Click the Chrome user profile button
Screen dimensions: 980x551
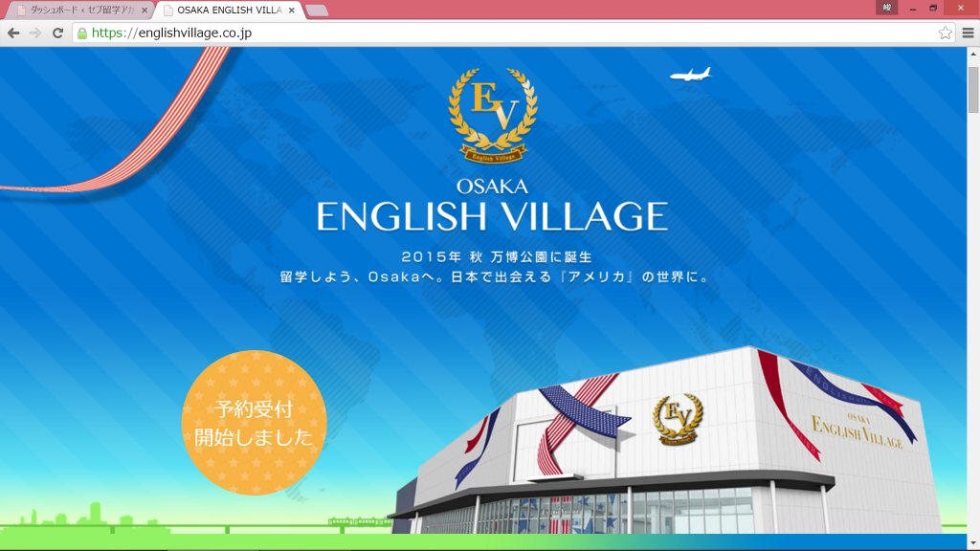click(886, 8)
